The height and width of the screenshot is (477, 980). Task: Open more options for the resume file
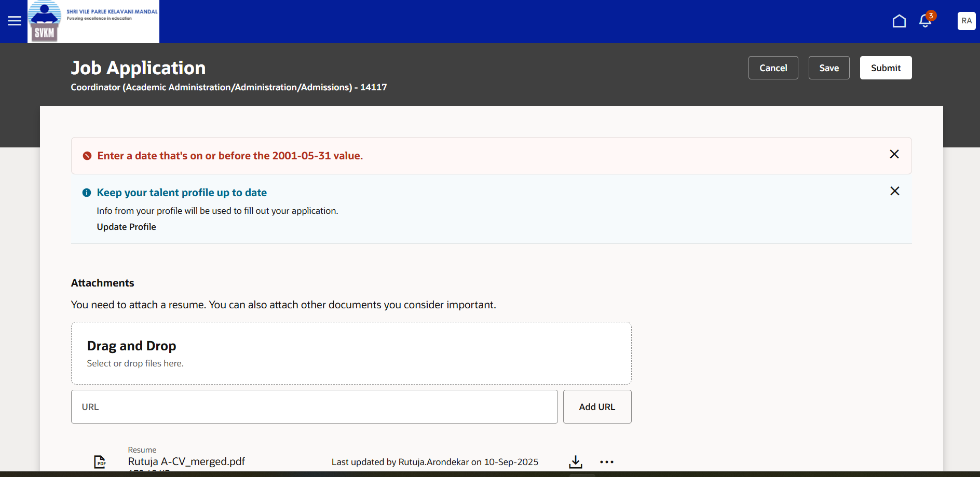pos(607,461)
